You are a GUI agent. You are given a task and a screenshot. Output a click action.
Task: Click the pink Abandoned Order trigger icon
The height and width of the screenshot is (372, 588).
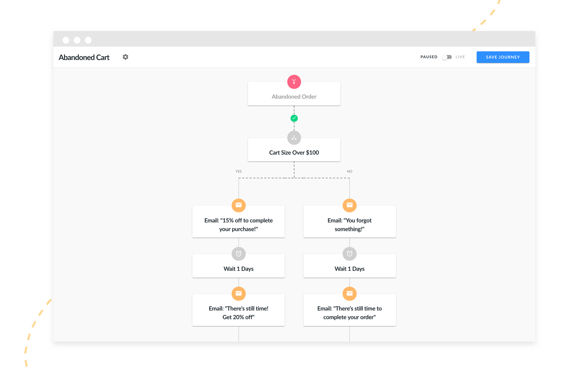pyautogui.click(x=294, y=82)
